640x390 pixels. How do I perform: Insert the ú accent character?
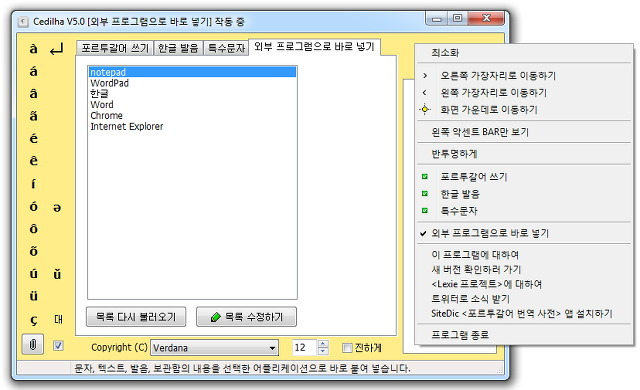click(33, 274)
